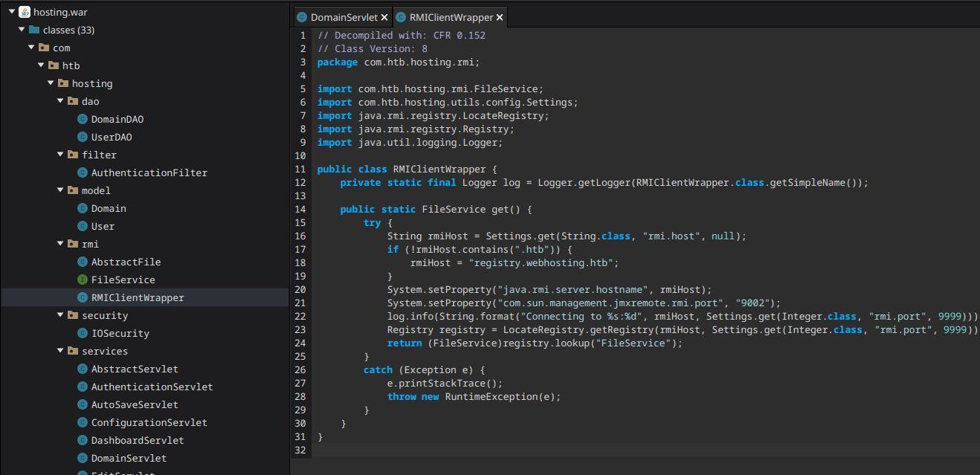Collapse the filter package arrow

tap(60, 155)
